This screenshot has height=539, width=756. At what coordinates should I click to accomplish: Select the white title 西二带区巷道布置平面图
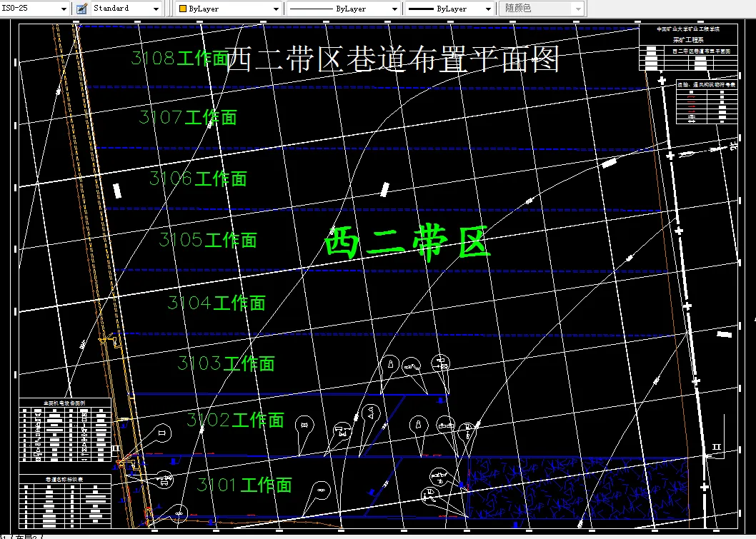point(392,60)
